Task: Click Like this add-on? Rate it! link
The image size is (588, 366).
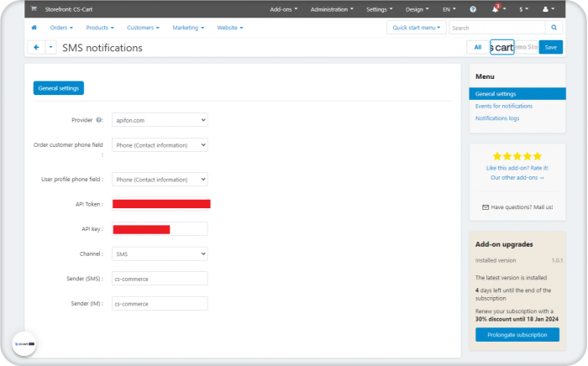Action: point(517,168)
